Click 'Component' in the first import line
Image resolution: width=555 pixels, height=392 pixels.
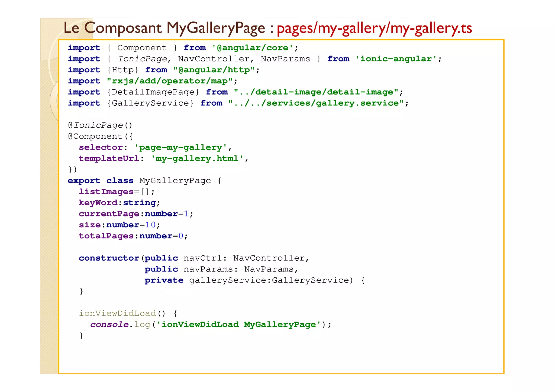[x=142, y=48]
